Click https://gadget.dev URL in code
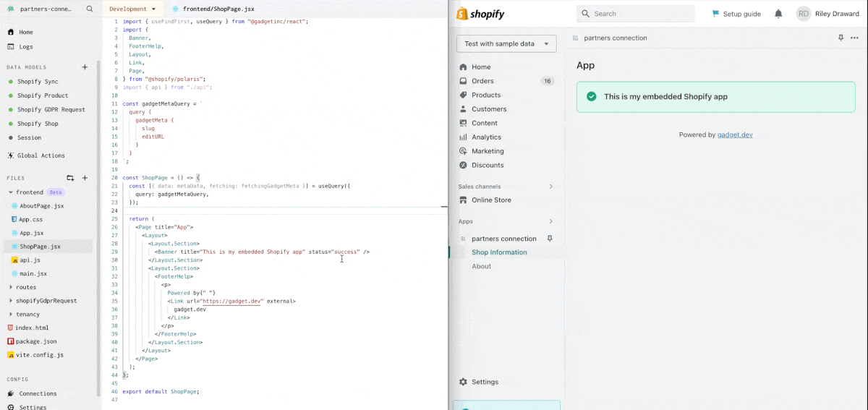The image size is (868, 410). pos(231,301)
